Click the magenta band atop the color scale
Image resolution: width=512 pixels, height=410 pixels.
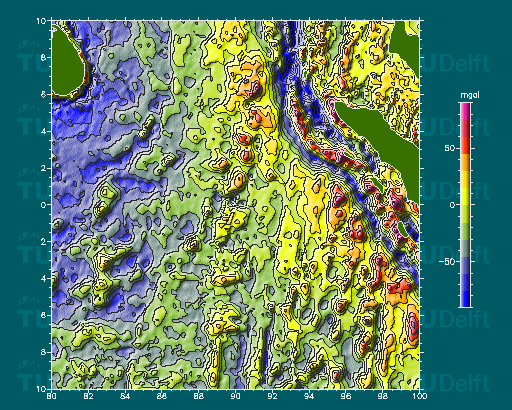point(466,111)
